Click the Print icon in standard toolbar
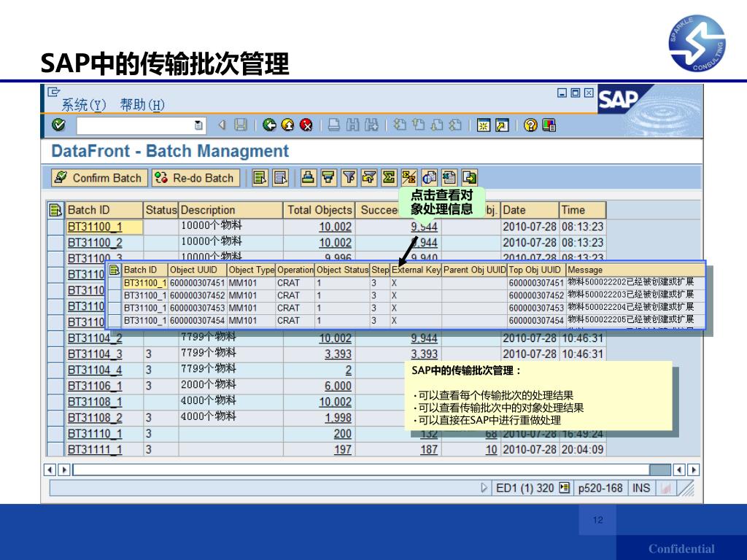 click(x=334, y=125)
